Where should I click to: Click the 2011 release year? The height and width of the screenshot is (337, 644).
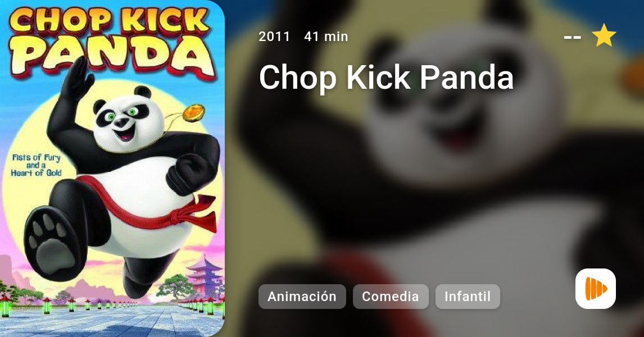pos(274,37)
